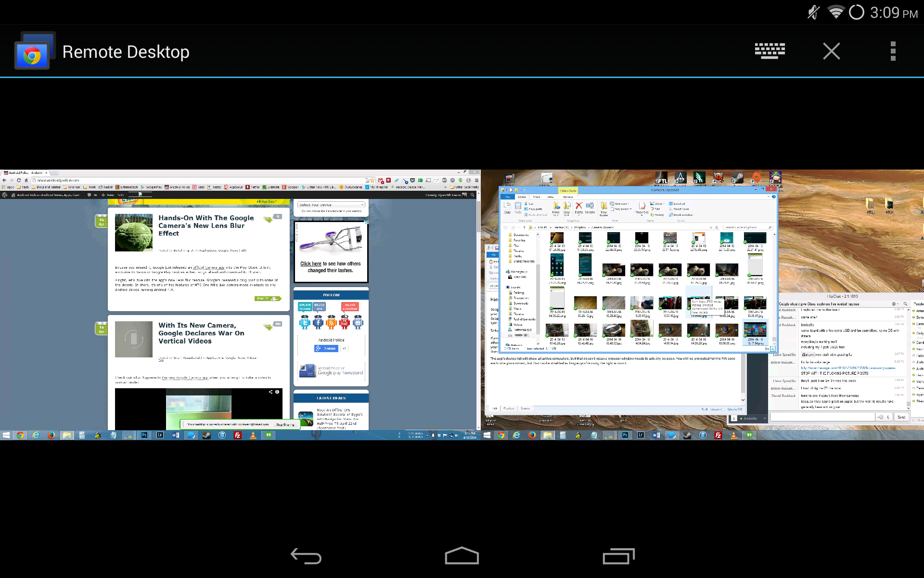Open the Manage tab under Picture Tools
Image resolution: width=924 pixels, height=578 pixels.
coord(568,197)
